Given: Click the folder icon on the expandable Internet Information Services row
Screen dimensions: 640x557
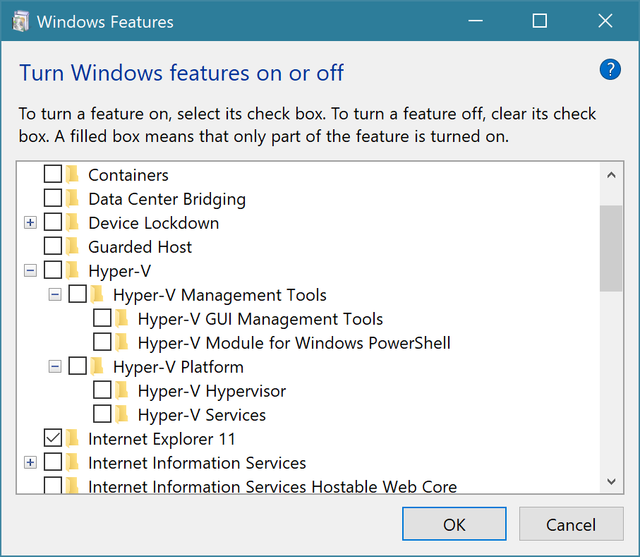Looking at the screenshot, I should pos(72,462).
